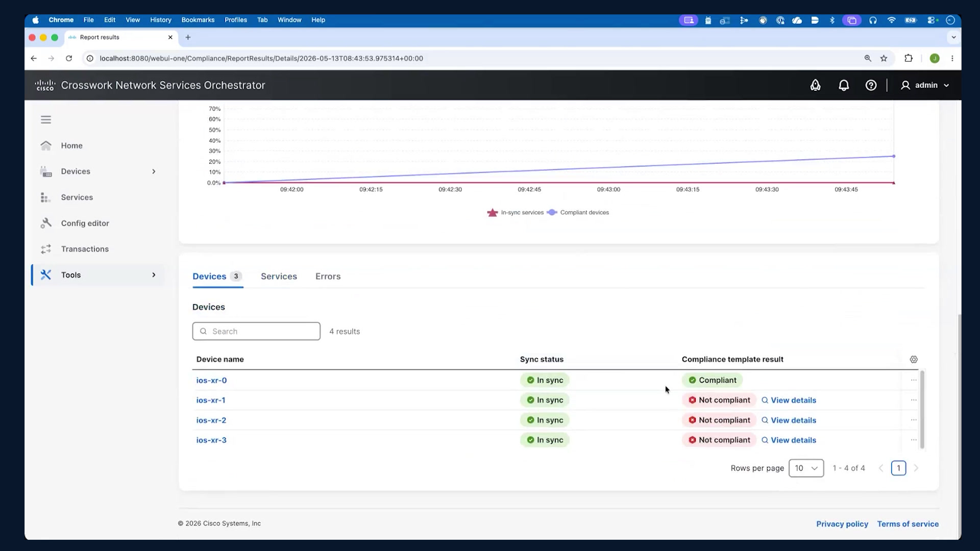
Task: Reload the page in Chrome
Action: (69, 58)
